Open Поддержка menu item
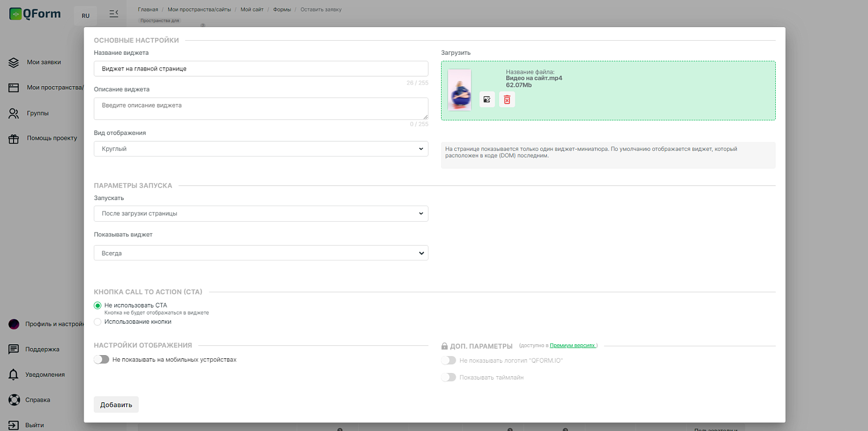Image resolution: width=868 pixels, height=431 pixels. coord(42,349)
